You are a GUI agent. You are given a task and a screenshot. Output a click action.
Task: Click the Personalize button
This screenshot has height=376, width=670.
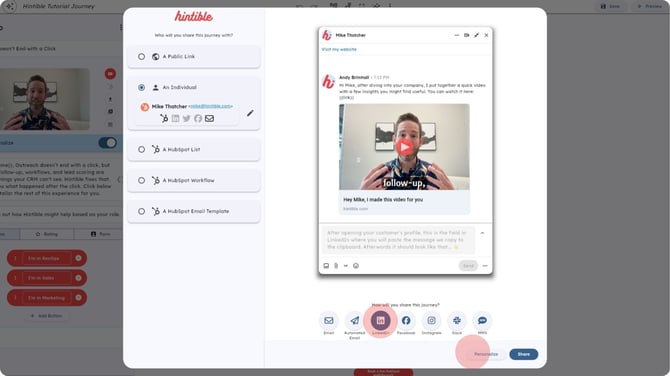(x=486, y=354)
